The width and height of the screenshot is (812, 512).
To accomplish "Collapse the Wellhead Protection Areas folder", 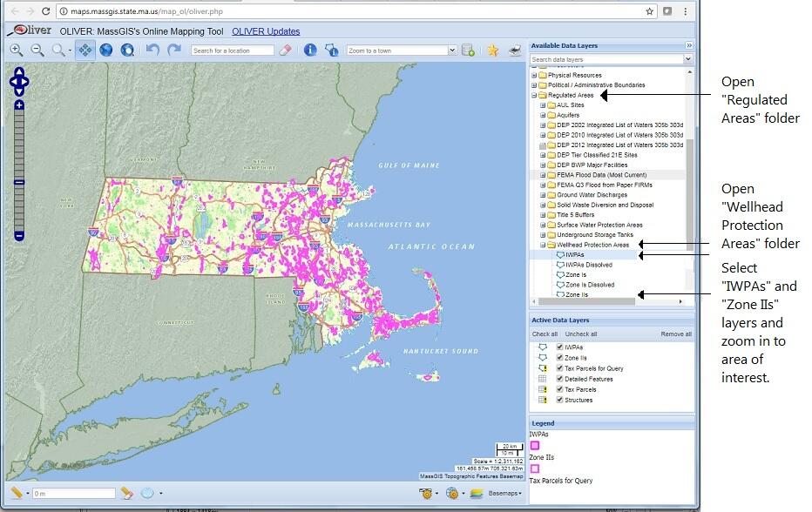I will click(x=543, y=245).
